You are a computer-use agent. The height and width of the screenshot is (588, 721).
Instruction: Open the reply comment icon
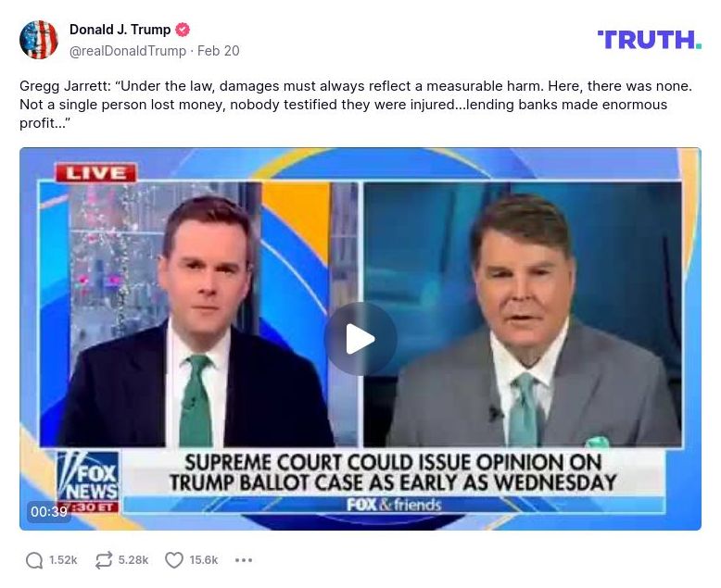point(34,560)
